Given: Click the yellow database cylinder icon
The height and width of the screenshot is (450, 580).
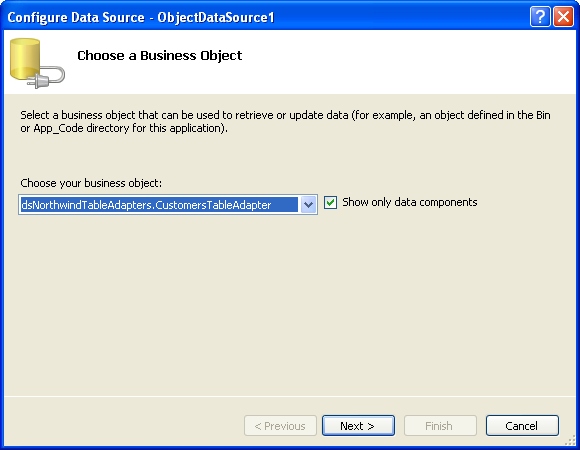Looking at the screenshot, I should 25,59.
